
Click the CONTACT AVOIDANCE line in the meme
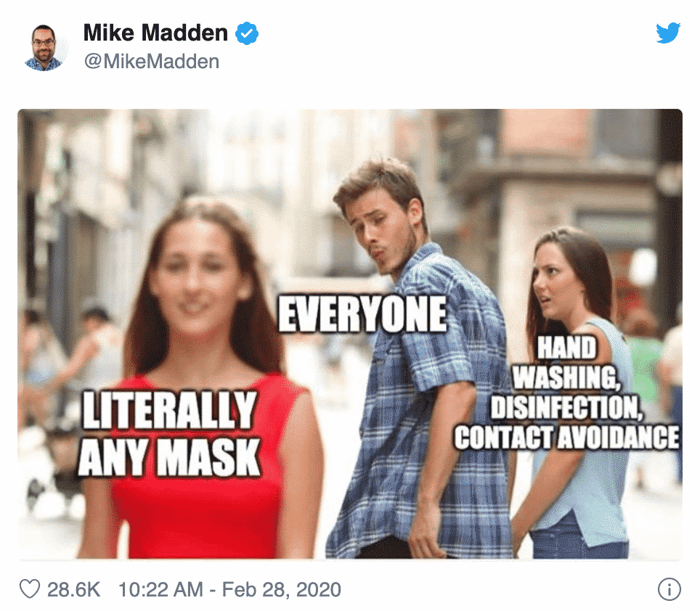(x=567, y=437)
